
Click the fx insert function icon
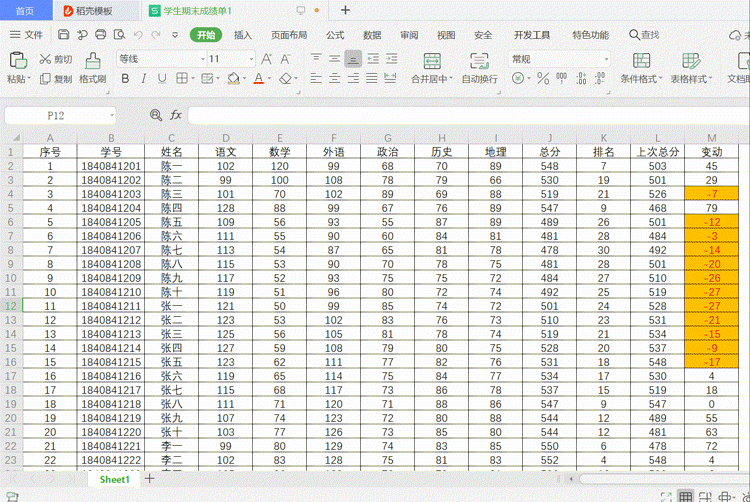[x=176, y=115]
